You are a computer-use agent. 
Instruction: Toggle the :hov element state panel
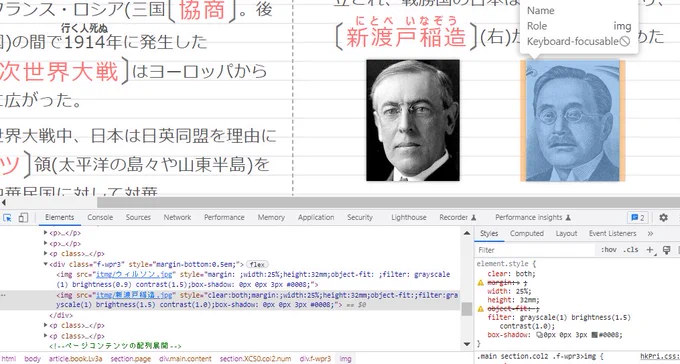(609, 250)
